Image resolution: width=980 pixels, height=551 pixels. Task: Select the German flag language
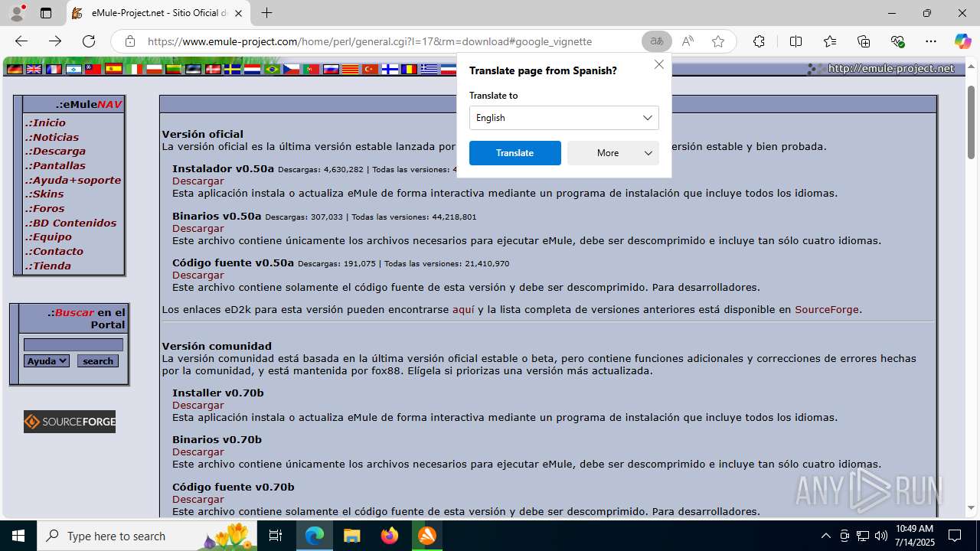click(x=15, y=69)
